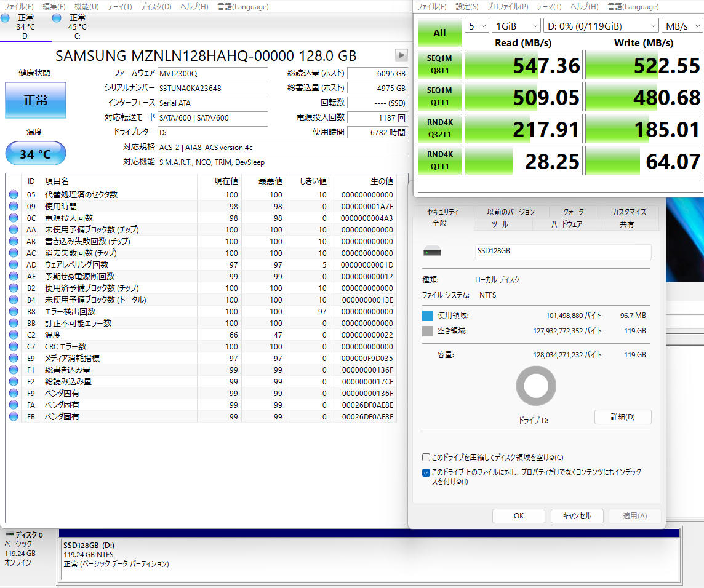Start all benchmarks with All button
The height and width of the screenshot is (588, 704).
439,33
